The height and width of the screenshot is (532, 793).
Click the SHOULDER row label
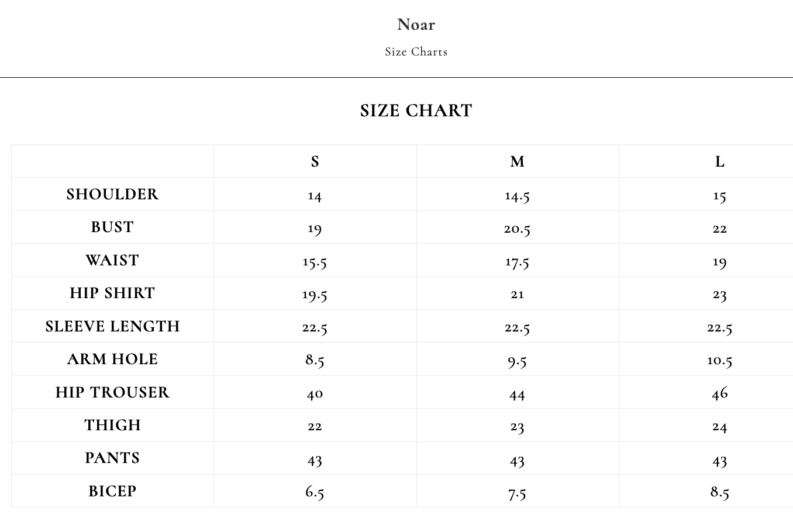[x=112, y=194]
